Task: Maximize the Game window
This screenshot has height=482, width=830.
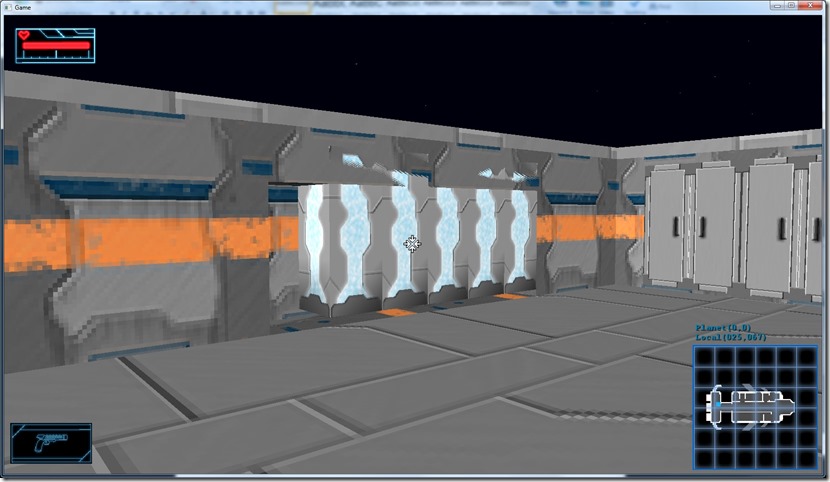Action: point(792,5)
